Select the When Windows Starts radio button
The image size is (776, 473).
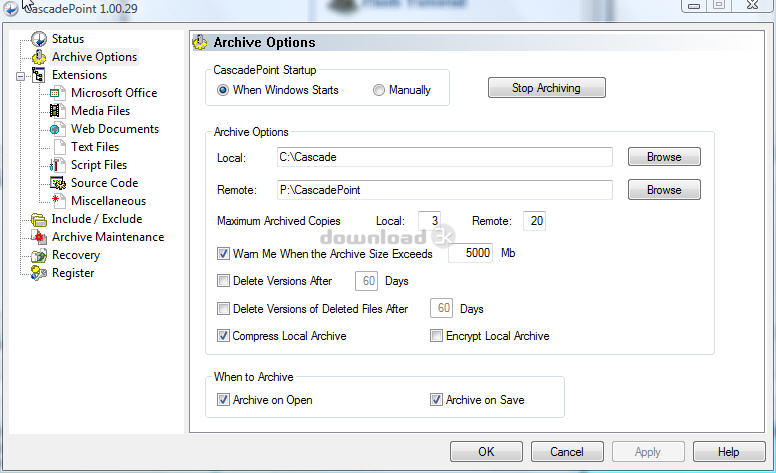pos(223,90)
